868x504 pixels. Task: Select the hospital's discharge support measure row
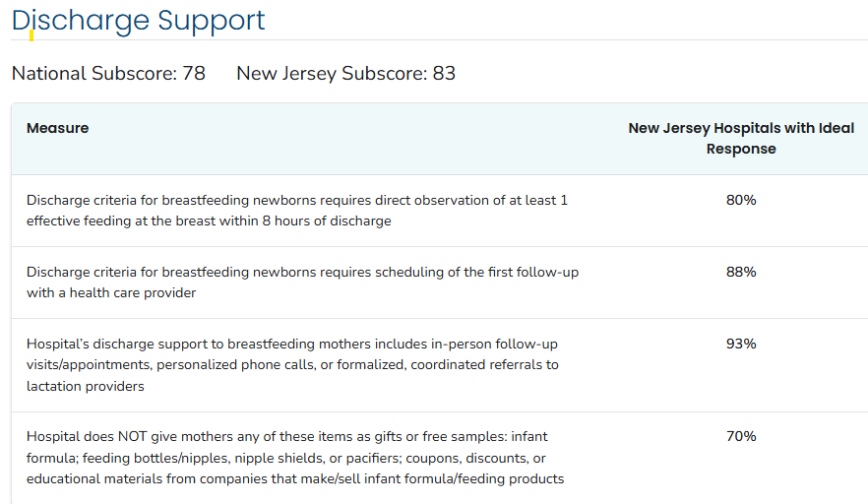[291, 365]
